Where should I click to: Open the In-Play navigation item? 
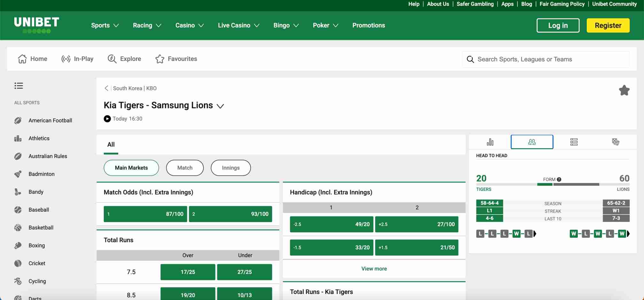tap(77, 59)
